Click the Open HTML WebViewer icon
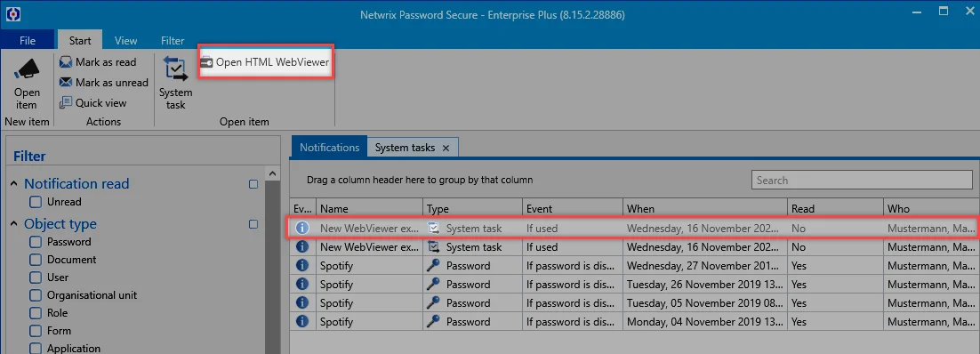This screenshot has width=980, height=354. point(206,62)
